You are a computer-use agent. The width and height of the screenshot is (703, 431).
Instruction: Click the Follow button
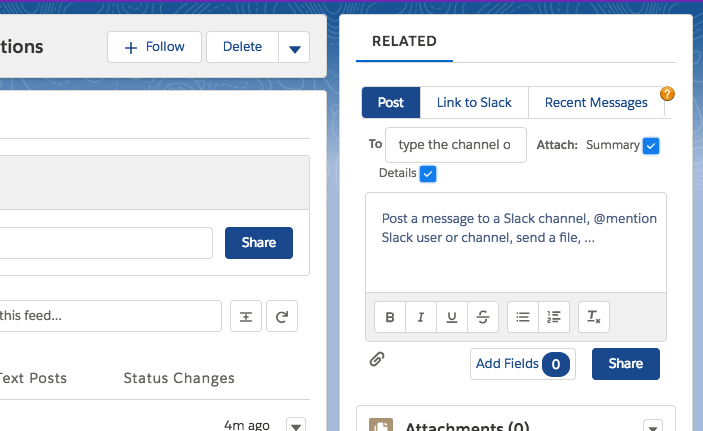click(x=155, y=47)
